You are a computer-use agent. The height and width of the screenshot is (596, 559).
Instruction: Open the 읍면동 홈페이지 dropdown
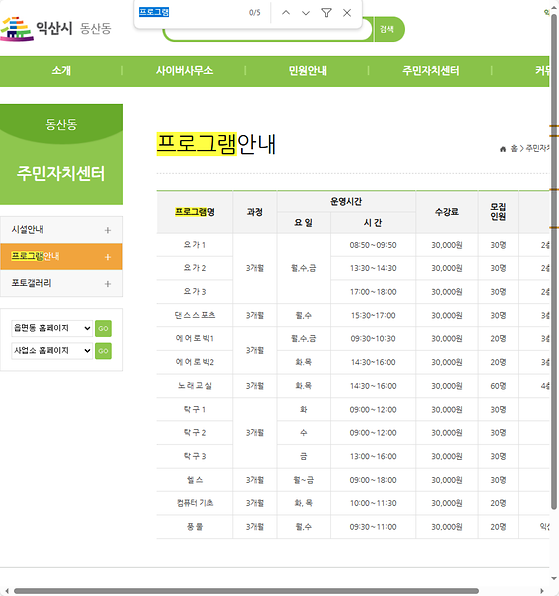[x=52, y=328]
